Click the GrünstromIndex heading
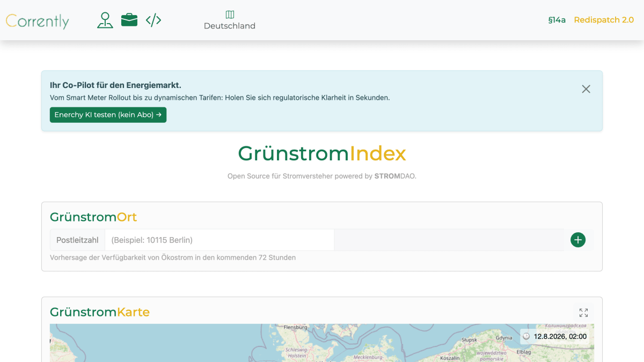 (x=322, y=153)
